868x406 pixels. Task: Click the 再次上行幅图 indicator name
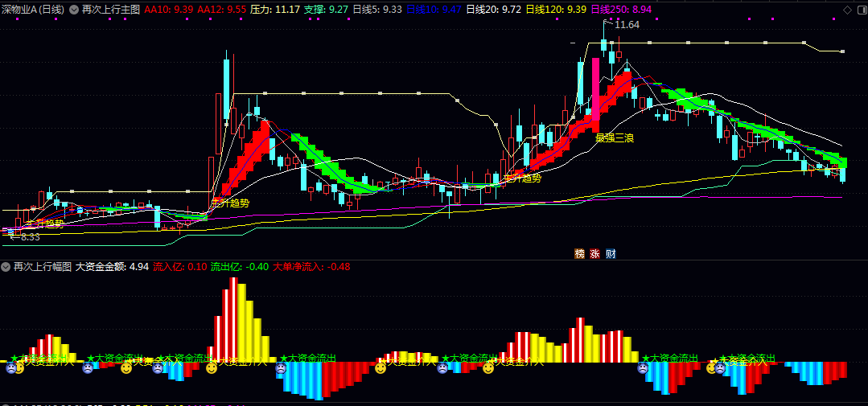point(43,267)
